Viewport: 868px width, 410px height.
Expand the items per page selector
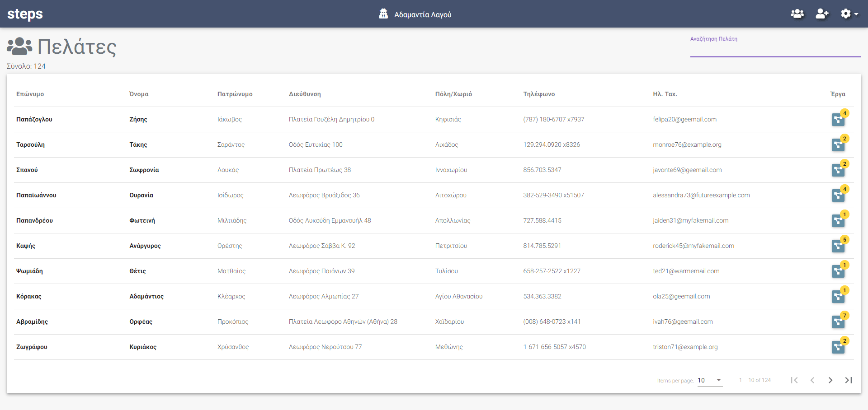710,380
